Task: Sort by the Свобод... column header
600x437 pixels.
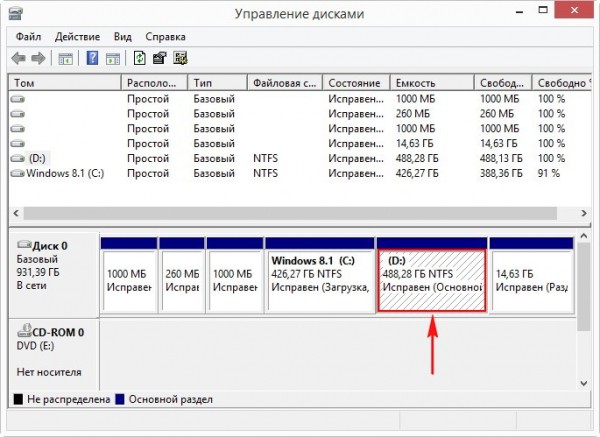Action: (x=503, y=83)
